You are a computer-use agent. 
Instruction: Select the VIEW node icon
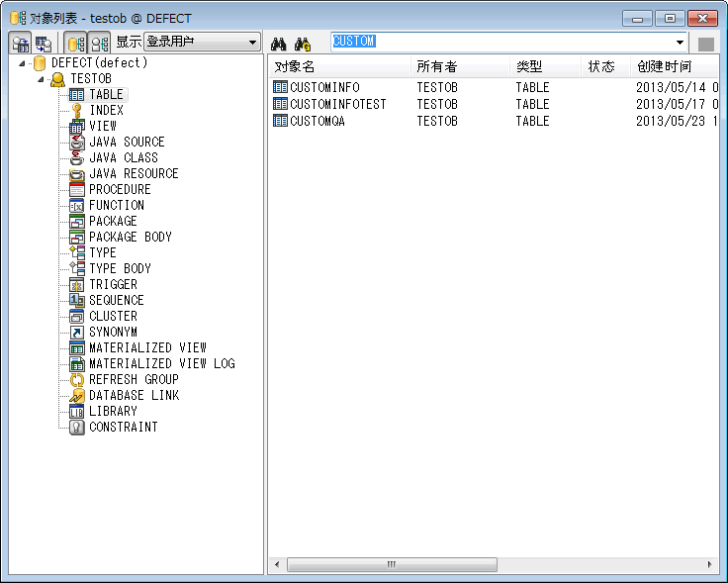coord(76,127)
